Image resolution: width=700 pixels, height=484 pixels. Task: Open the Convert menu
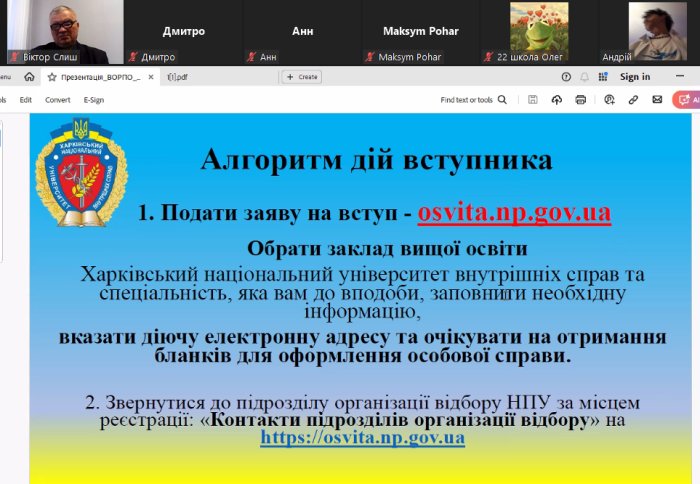tap(58, 100)
